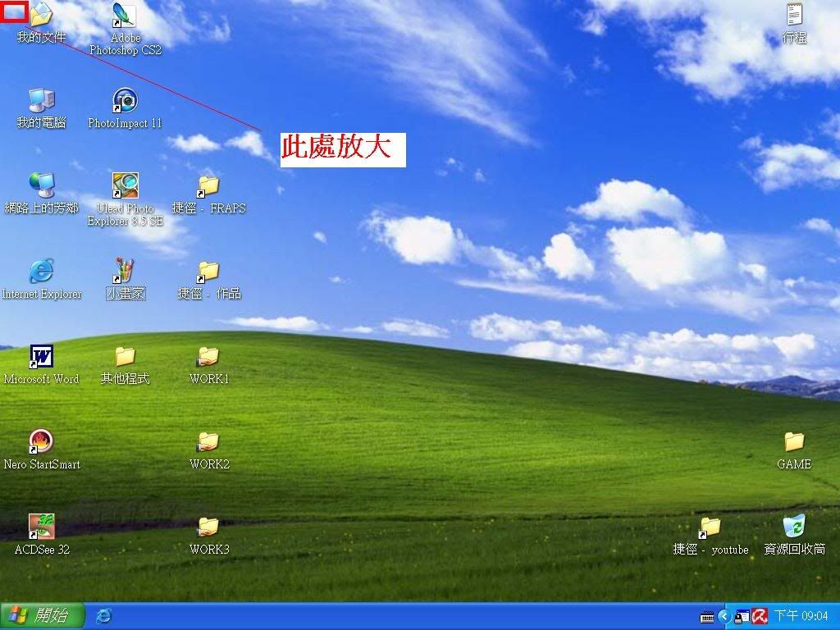Open the 開始 Start menu button
Image resolution: width=840 pixels, height=630 pixels.
[43, 615]
